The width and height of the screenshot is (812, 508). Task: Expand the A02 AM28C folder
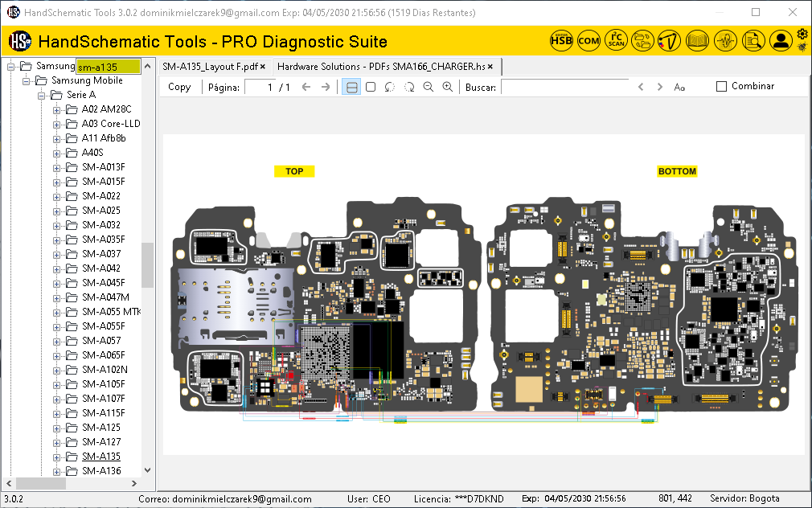pos(56,110)
